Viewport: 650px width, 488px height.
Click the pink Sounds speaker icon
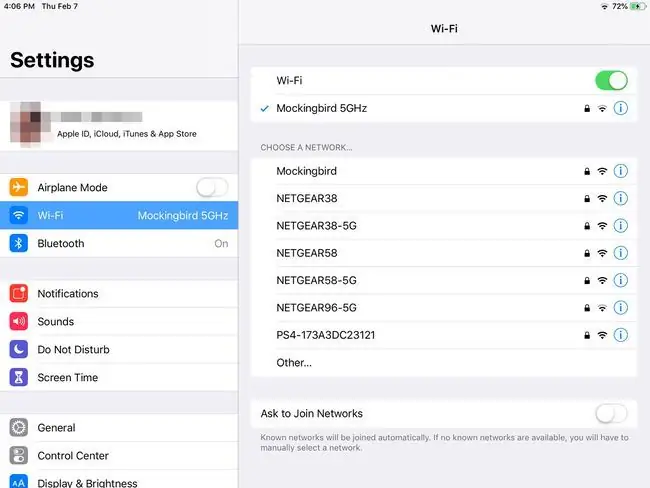(19, 321)
